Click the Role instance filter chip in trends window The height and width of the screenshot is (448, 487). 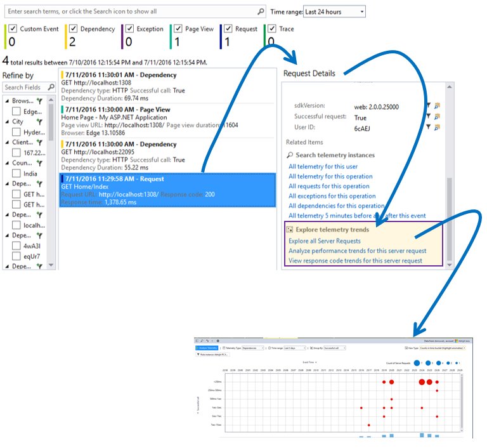(x=212, y=355)
